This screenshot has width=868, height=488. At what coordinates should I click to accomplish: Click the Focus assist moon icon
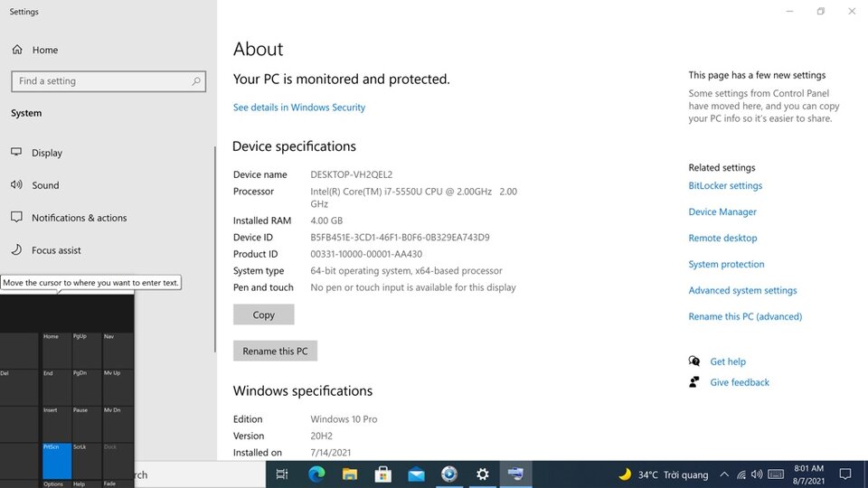coord(16,249)
